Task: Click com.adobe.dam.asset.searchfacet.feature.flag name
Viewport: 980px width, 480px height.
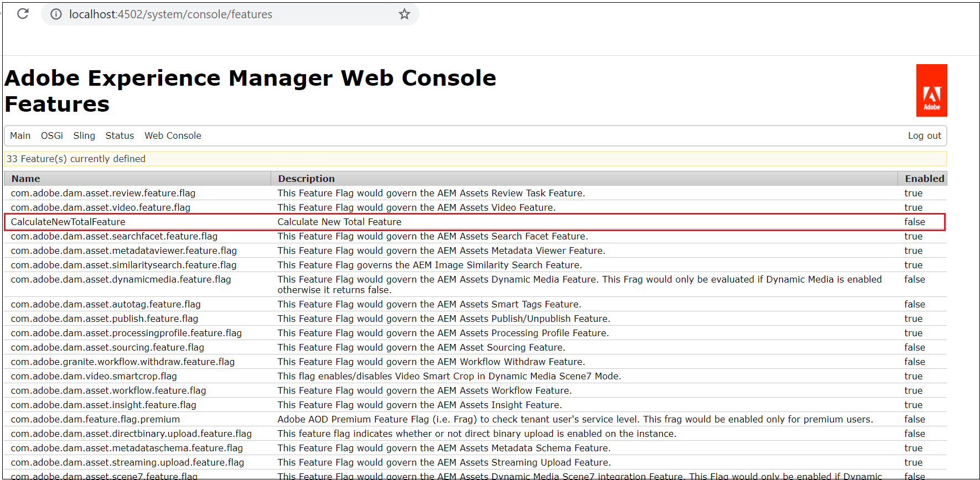Action: point(114,236)
